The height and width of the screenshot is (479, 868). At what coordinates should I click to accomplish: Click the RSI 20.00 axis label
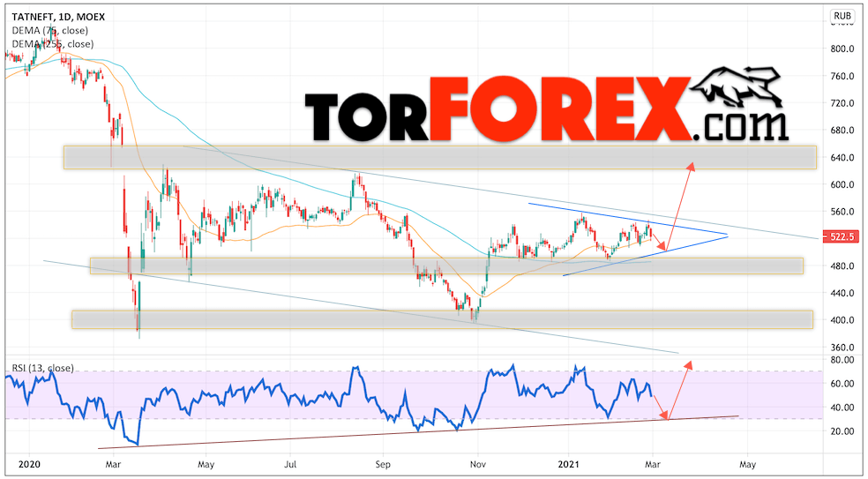click(x=842, y=430)
